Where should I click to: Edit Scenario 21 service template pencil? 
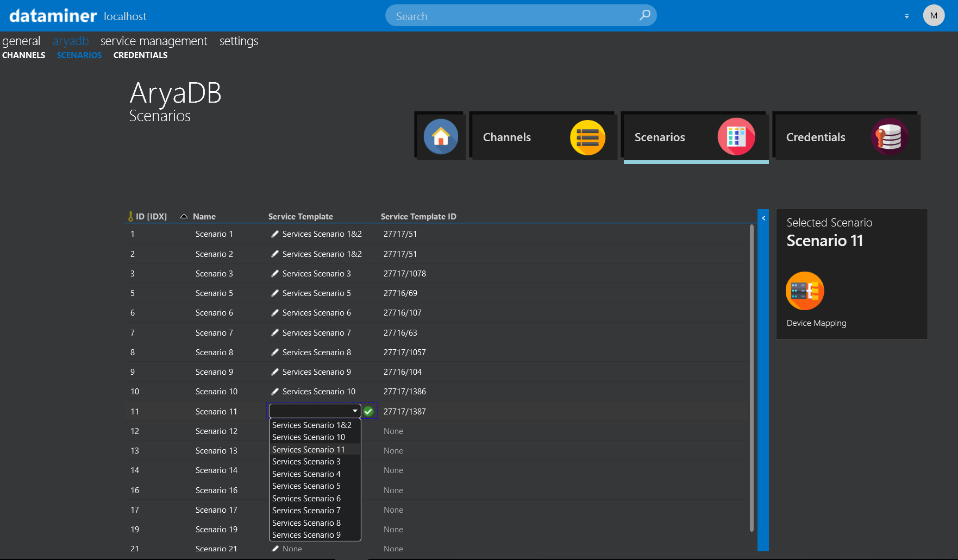pyautogui.click(x=275, y=549)
